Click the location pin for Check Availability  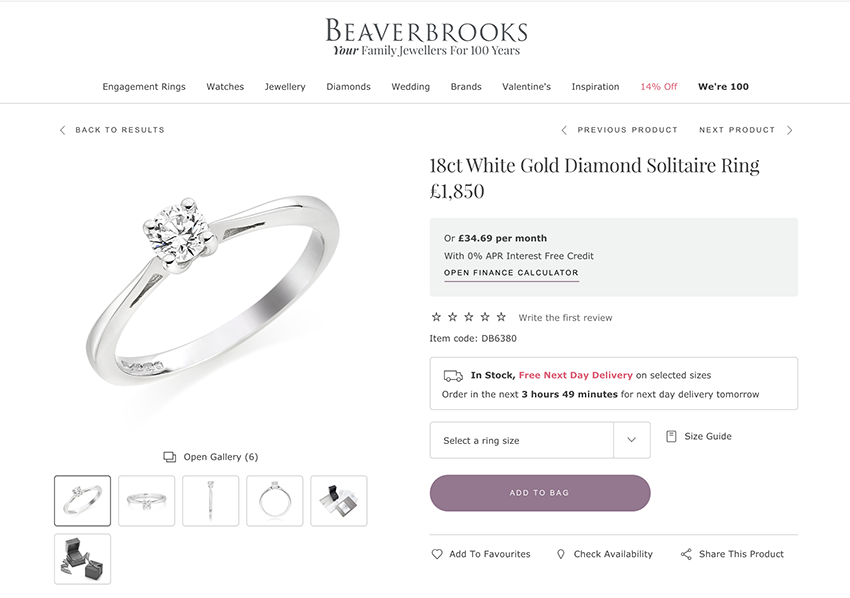point(559,554)
